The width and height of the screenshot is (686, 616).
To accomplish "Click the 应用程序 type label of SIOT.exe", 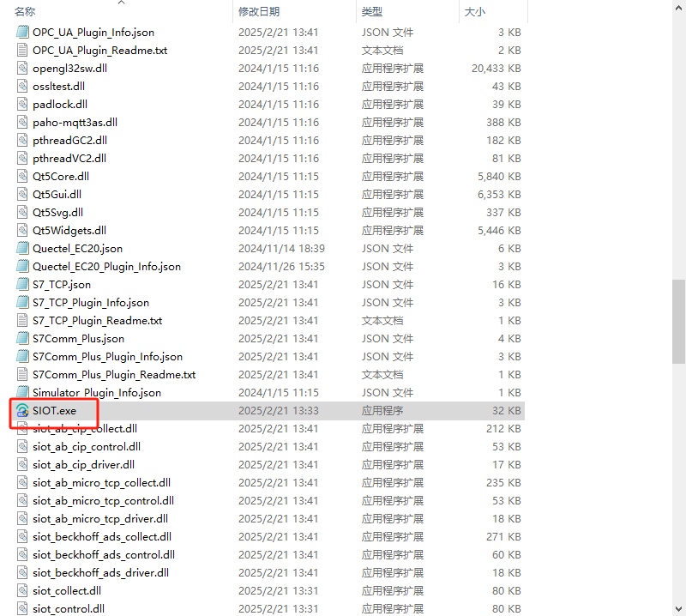I will tap(382, 411).
